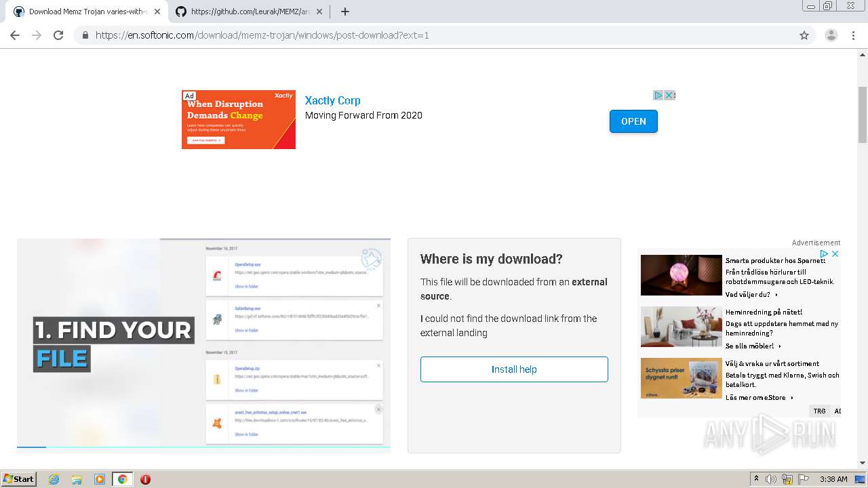
Task: Go forward to the next page
Action: [37, 35]
